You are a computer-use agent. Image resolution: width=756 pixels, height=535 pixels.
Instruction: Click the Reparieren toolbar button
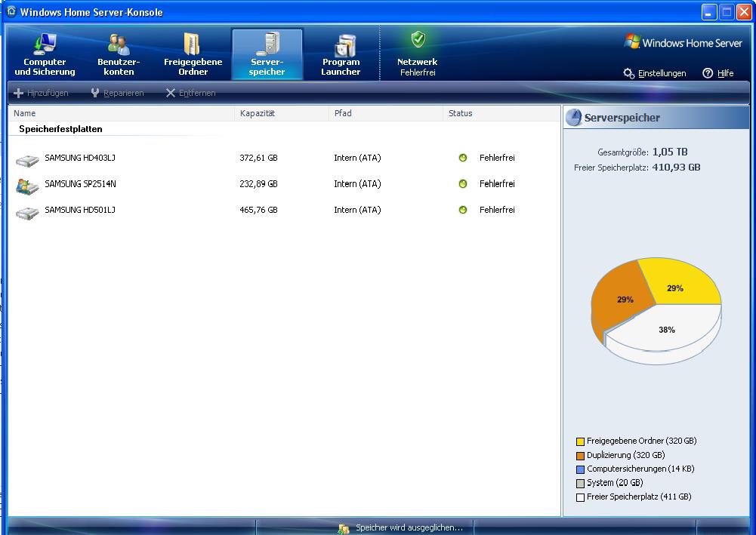click(117, 93)
